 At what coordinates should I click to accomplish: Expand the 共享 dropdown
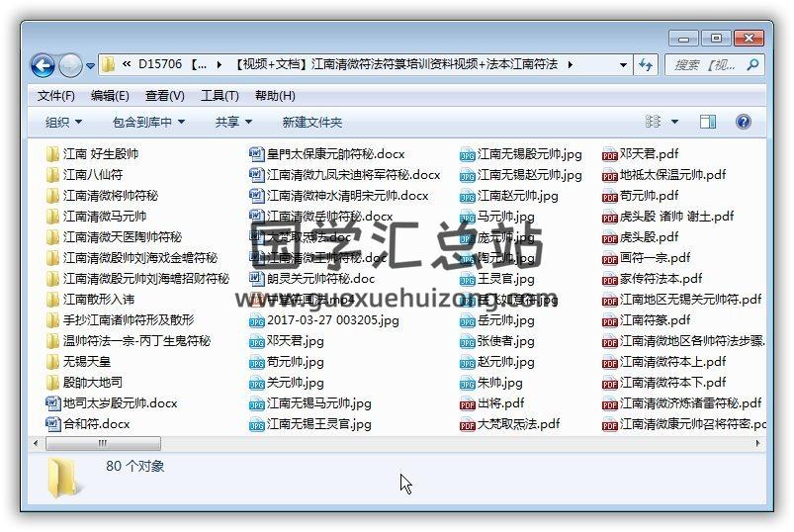[x=233, y=122]
